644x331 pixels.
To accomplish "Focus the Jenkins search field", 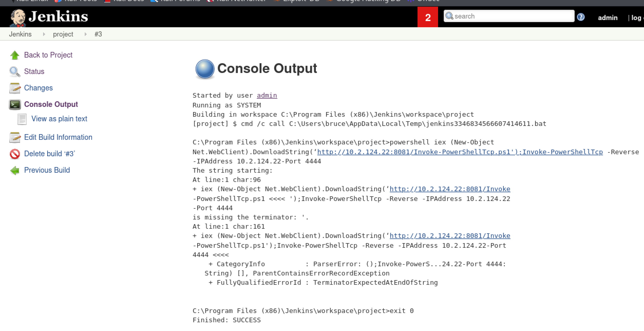I will click(511, 16).
